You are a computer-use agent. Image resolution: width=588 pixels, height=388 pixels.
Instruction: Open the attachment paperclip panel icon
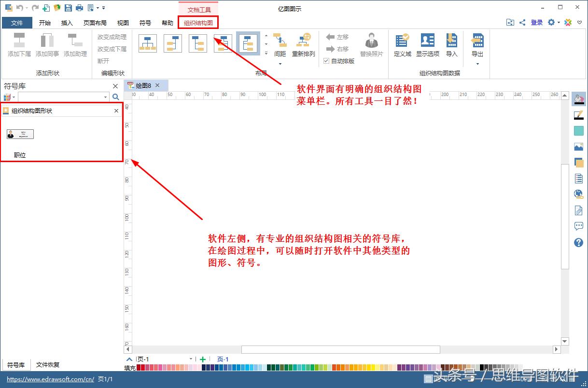pos(578,210)
